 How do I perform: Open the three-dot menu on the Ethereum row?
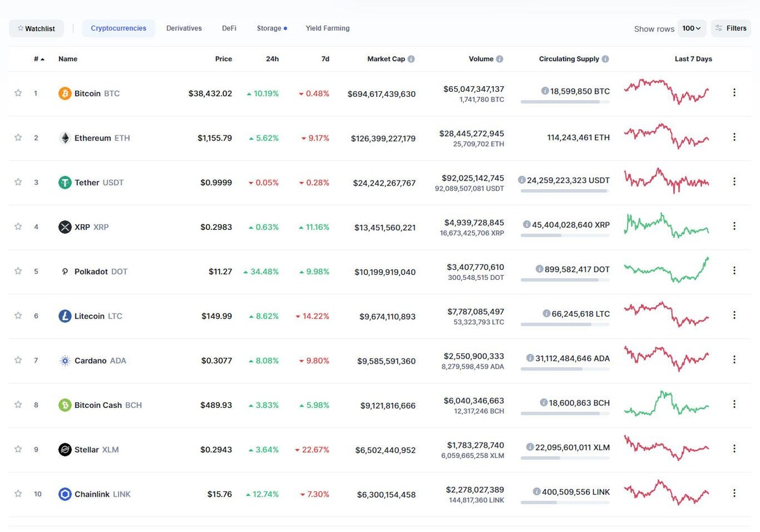734,137
